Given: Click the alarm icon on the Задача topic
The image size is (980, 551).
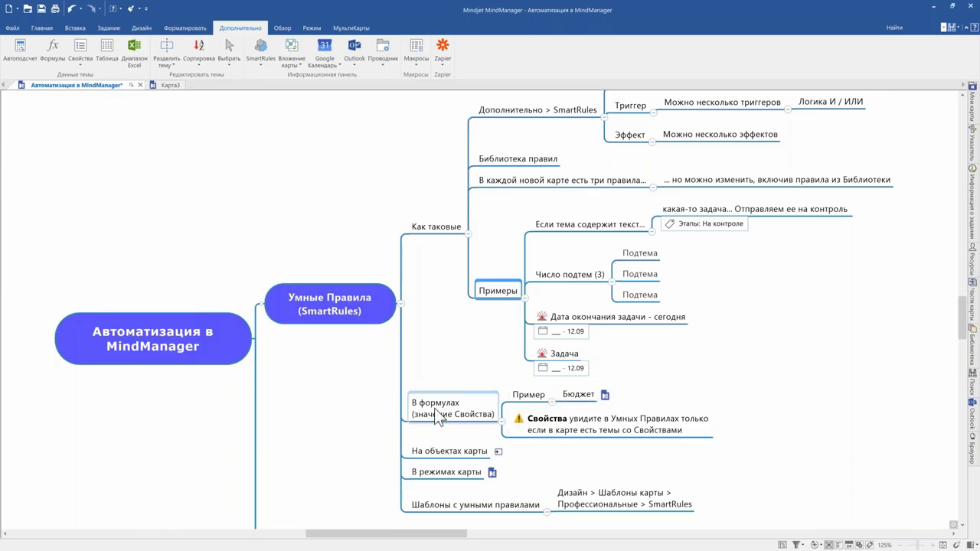Looking at the screenshot, I should pos(542,354).
